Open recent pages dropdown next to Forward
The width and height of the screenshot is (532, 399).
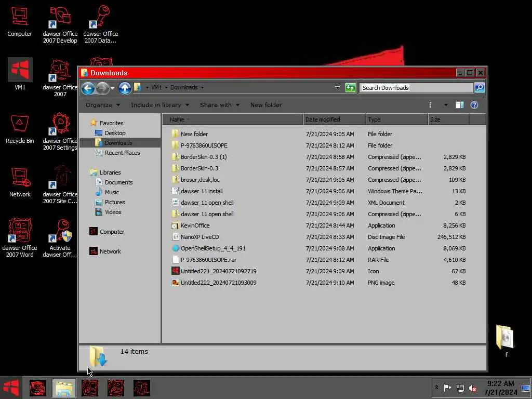click(112, 88)
